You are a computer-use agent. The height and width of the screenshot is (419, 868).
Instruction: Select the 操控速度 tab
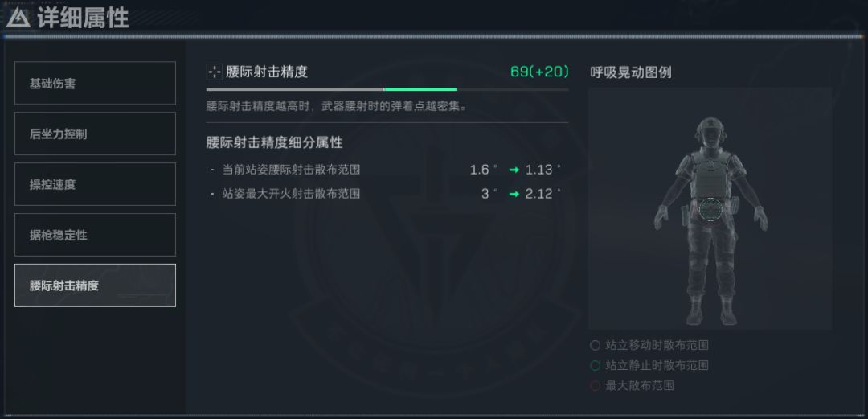(95, 184)
